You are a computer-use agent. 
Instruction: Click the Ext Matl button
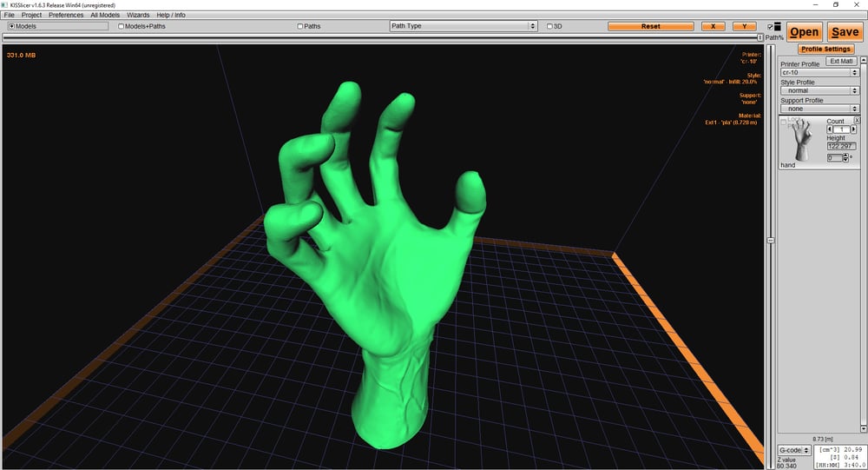click(x=841, y=61)
